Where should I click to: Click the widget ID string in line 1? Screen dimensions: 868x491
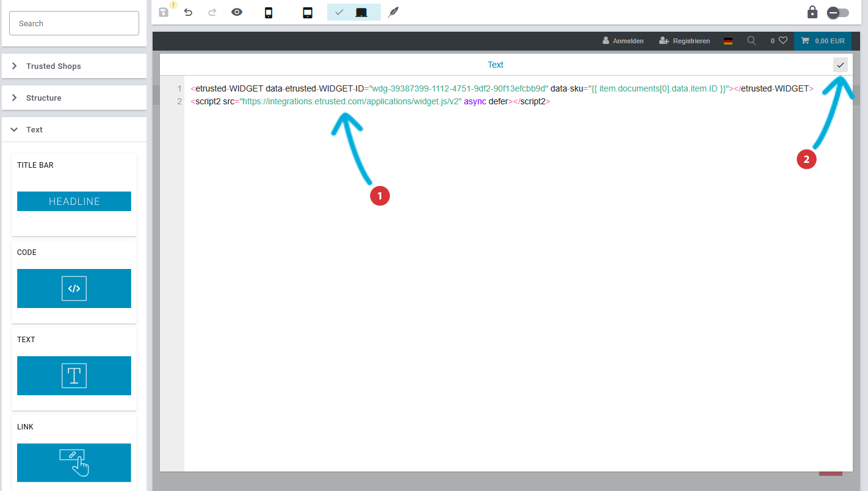coord(458,88)
